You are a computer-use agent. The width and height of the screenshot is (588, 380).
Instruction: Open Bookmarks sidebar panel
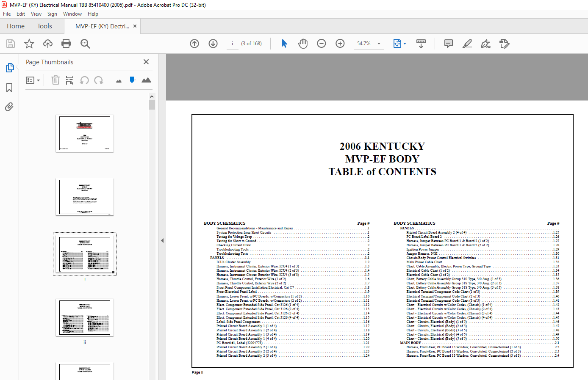pos(9,88)
